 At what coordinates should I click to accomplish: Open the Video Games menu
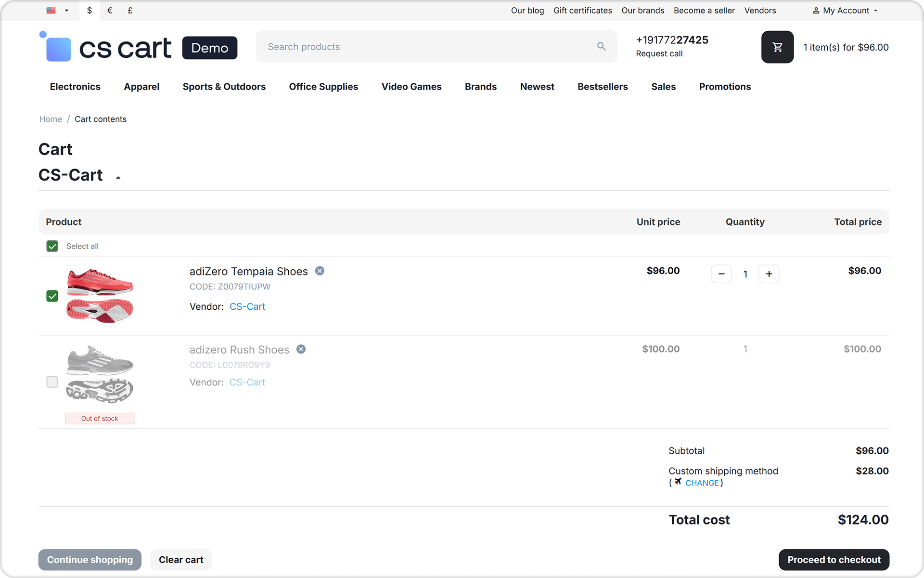[x=411, y=87]
